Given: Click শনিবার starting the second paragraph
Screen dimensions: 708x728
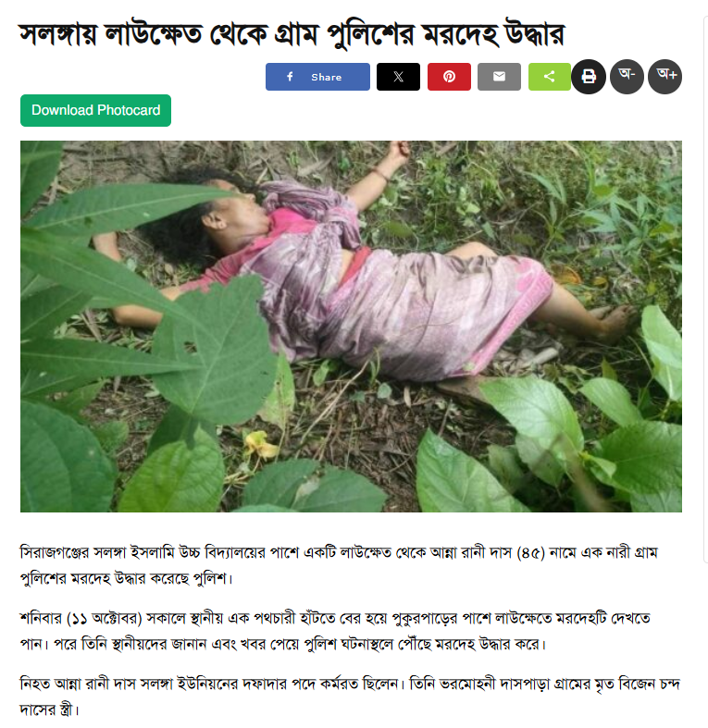Looking at the screenshot, I should pyautogui.click(x=41, y=619).
